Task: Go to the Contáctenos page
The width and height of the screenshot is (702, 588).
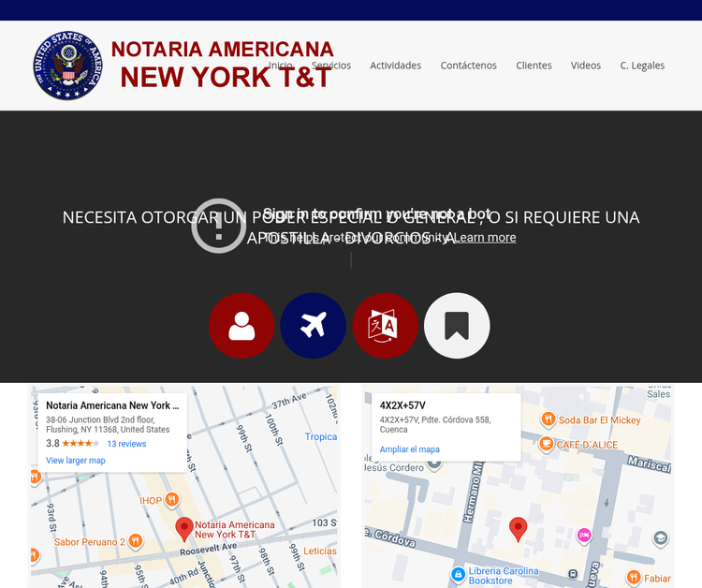Action: click(468, 66)
